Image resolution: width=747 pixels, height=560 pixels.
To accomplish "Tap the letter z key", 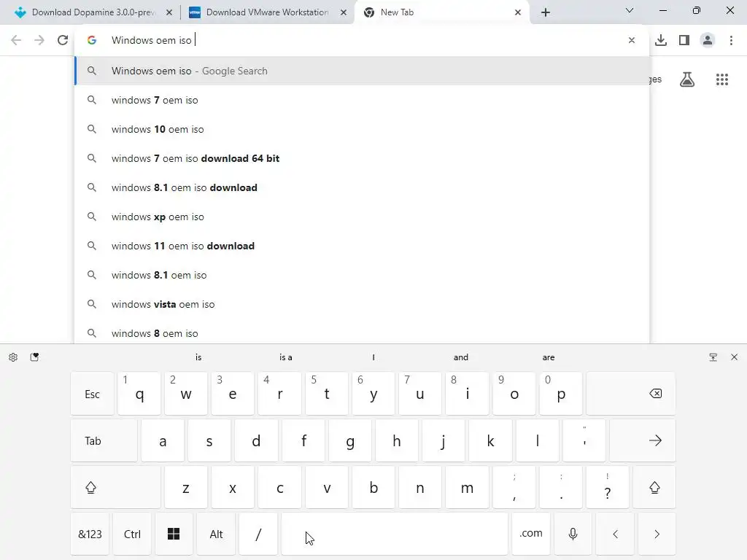I will (x=186, y=487).
